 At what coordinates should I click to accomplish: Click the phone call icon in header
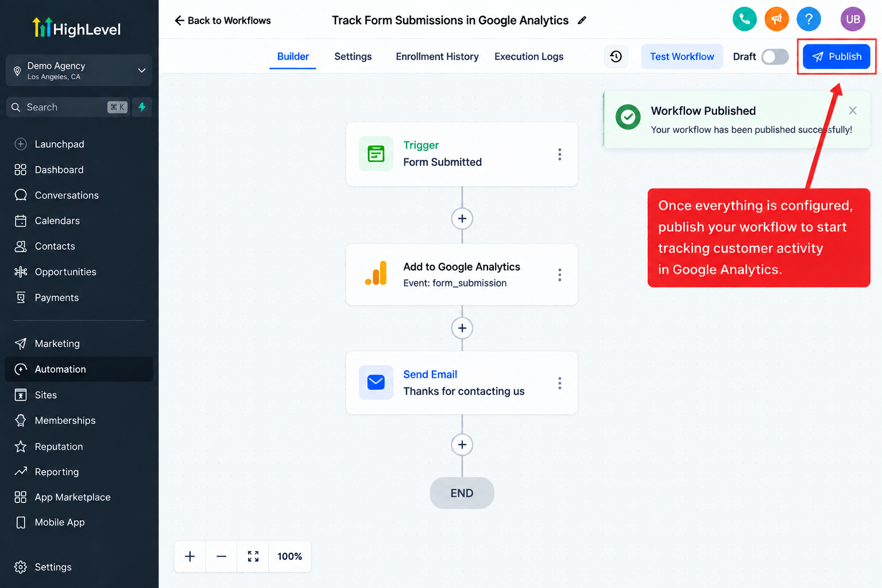pos(744,19)
